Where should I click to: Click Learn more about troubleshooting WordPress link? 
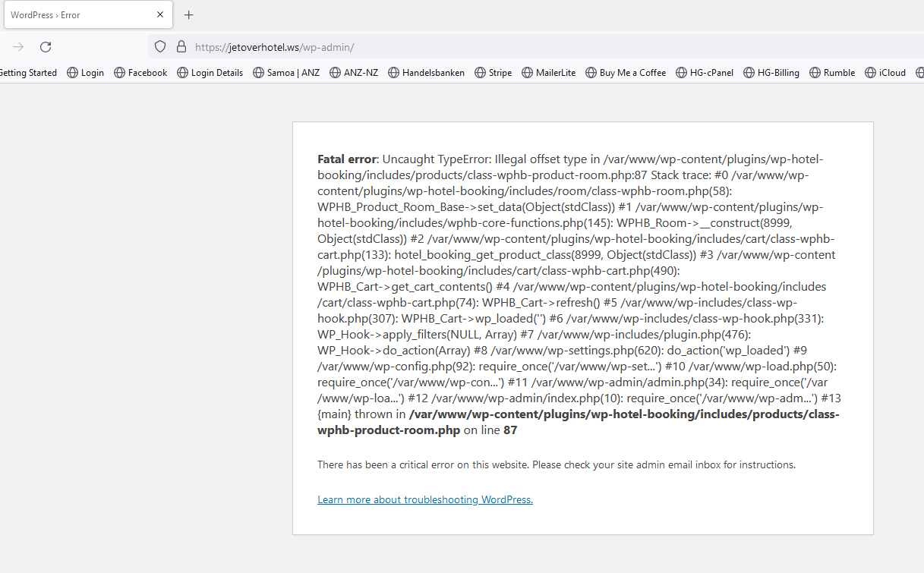(x=425, y=499)
